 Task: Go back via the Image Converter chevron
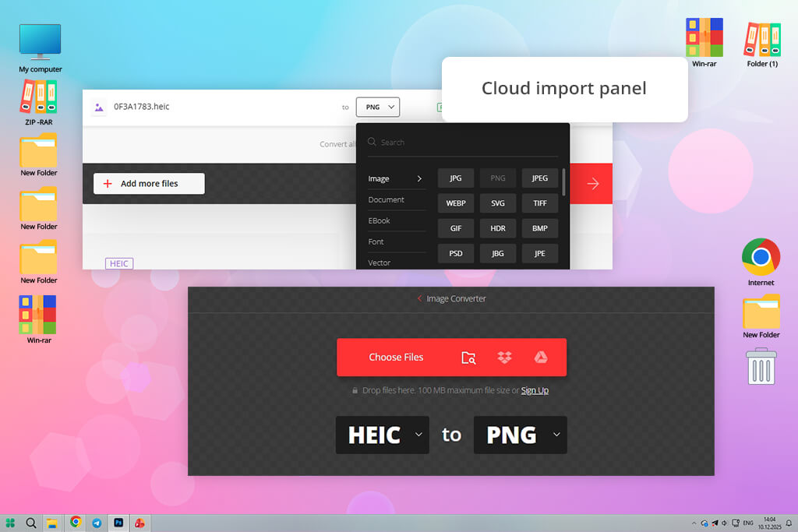click(419, 298)
